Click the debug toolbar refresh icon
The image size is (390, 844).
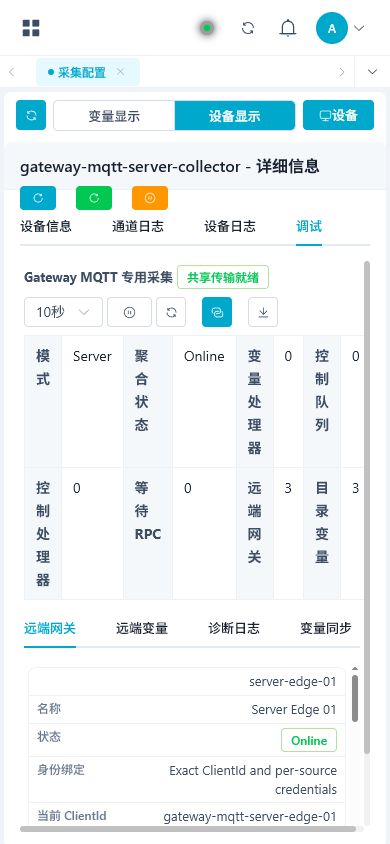tap(171, 312)
